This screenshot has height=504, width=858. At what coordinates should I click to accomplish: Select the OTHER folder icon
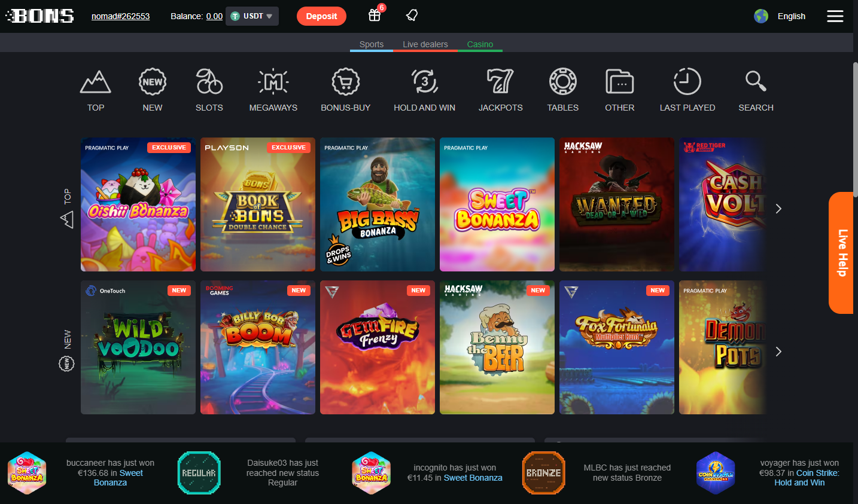coord(620,82)
